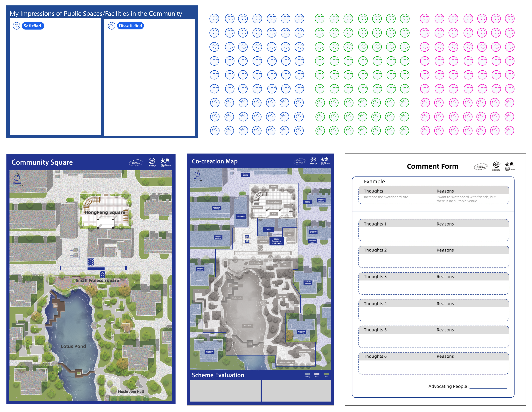This screenshot has height=412, width=532.
Task: Click the frowning icon beside the Dissatisfied label
Action: point(111,26)
